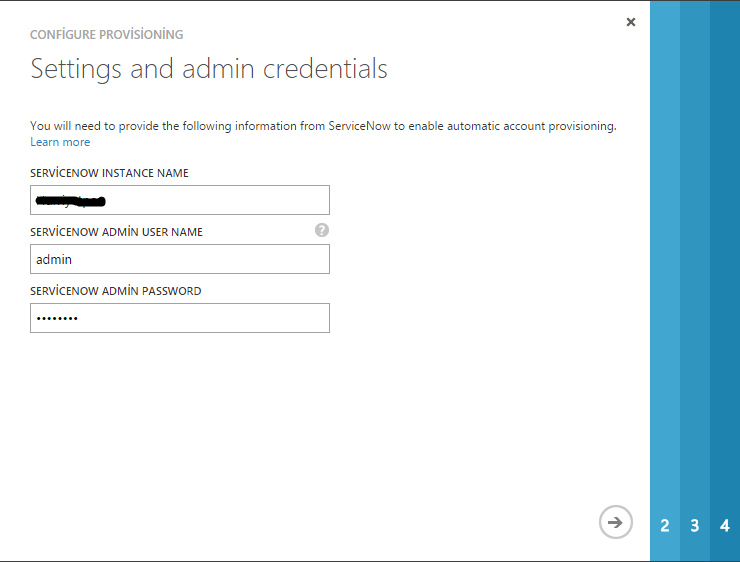This screenshot has width=740, height=562.
Task: Click the ServiceNow admin user name field
Action: [180, 259]
